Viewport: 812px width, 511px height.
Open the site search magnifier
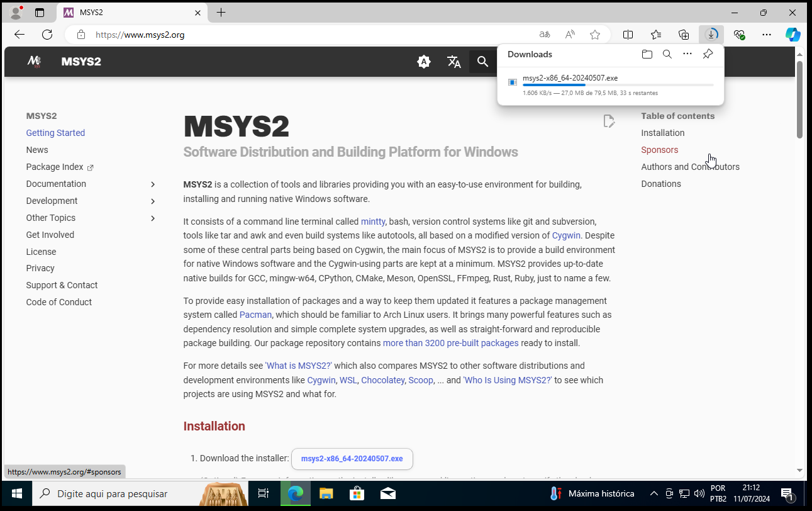point(482,62)
